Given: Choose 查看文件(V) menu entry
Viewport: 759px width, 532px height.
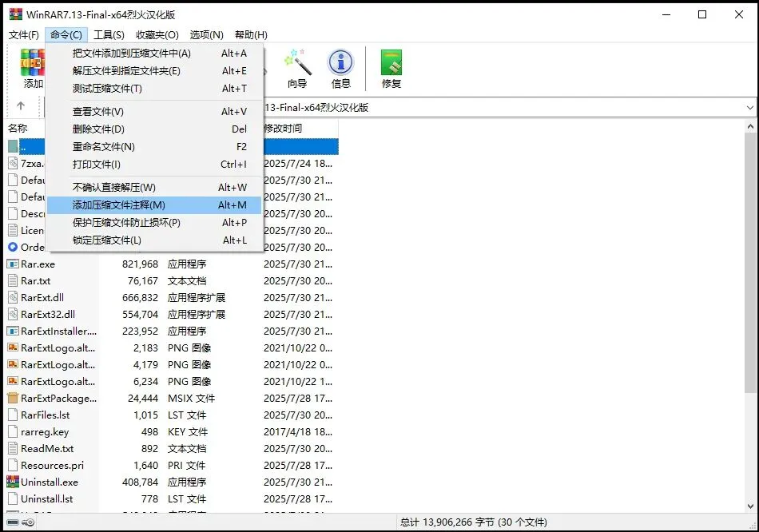Looking at the screenshot, I should point(155,111).
